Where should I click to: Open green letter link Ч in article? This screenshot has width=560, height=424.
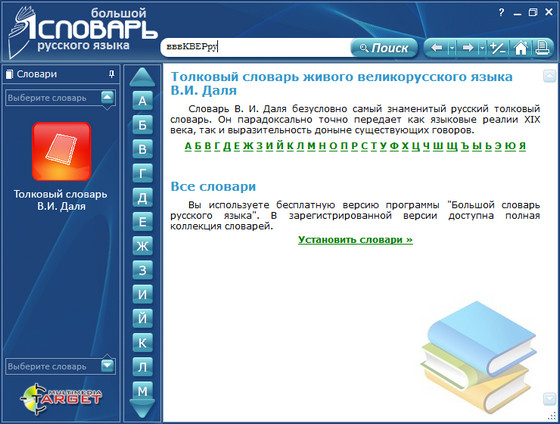point(426,146)
